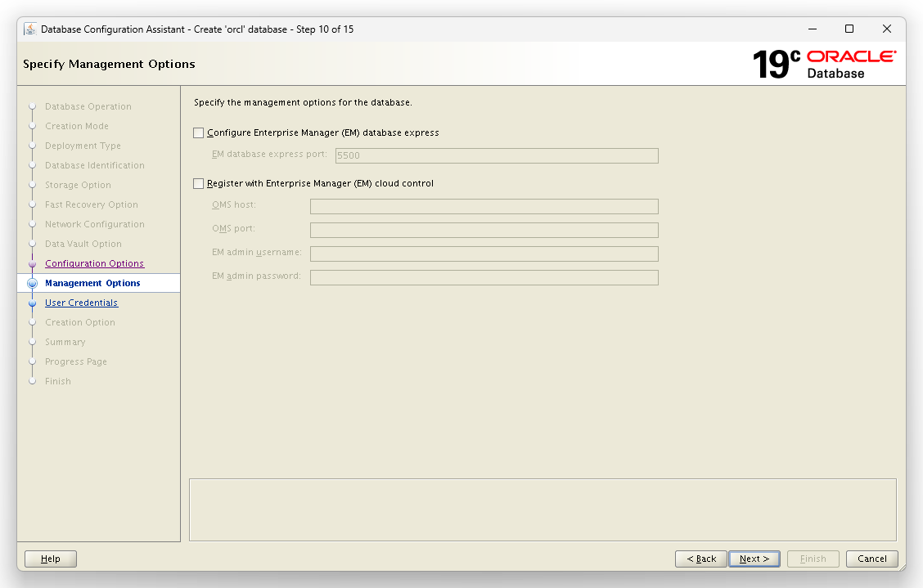Viewport: 923px width, 588px height.
Task: Click the Creation Option step text
Action: [x=80, y=322]
